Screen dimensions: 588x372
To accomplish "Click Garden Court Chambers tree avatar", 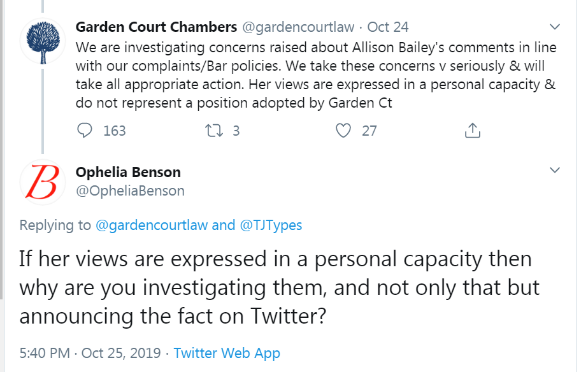I will click(43, 41).
